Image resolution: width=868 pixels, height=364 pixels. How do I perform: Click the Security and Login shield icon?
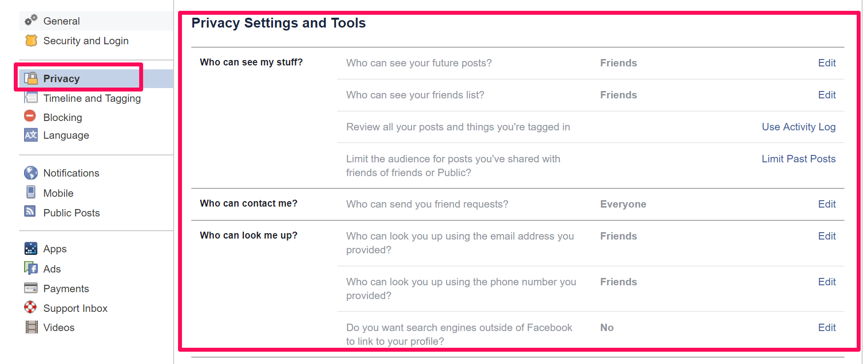pyautogui.click(x=31, y=40)
